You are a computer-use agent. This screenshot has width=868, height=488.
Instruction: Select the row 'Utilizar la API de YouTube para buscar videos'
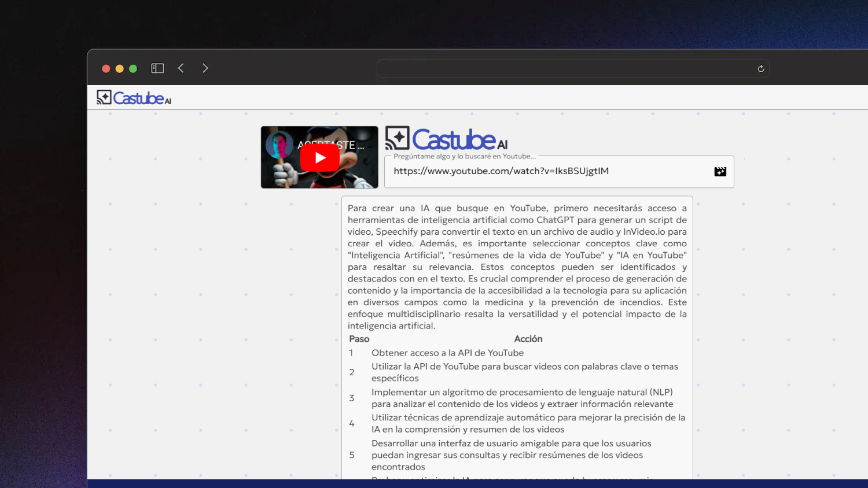(517, 372)
